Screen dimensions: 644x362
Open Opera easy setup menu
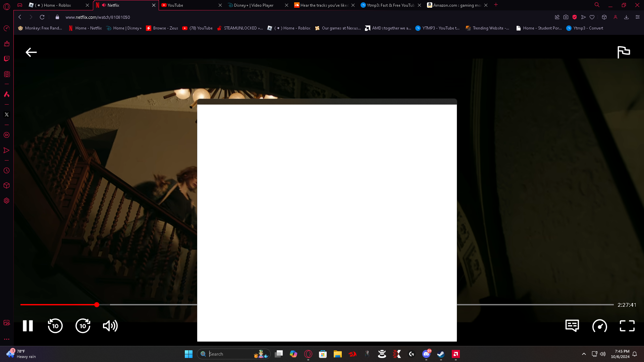click(637, 17)
